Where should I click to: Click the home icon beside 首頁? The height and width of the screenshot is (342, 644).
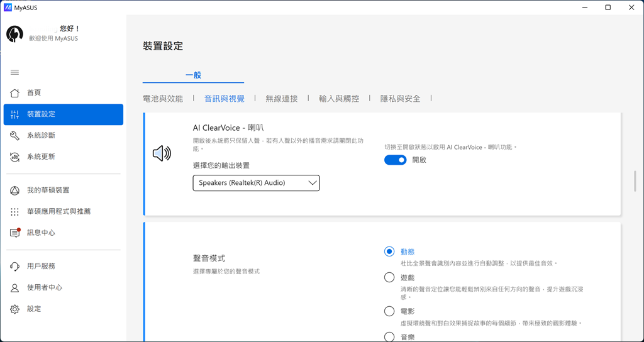(15, 93)
